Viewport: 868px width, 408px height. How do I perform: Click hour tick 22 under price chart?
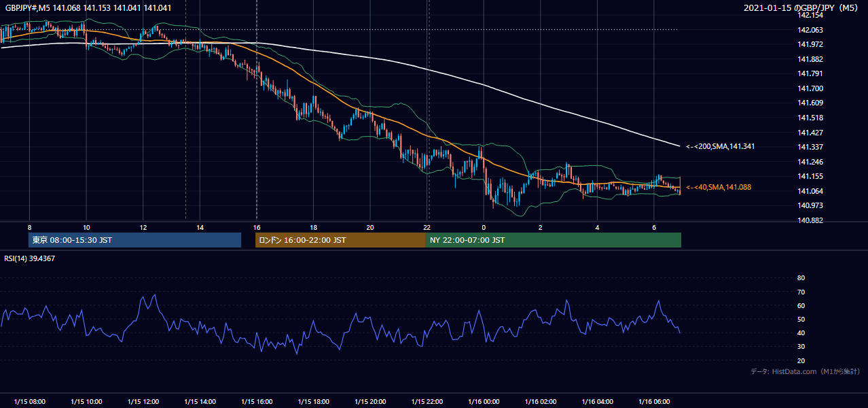(427, 227)
